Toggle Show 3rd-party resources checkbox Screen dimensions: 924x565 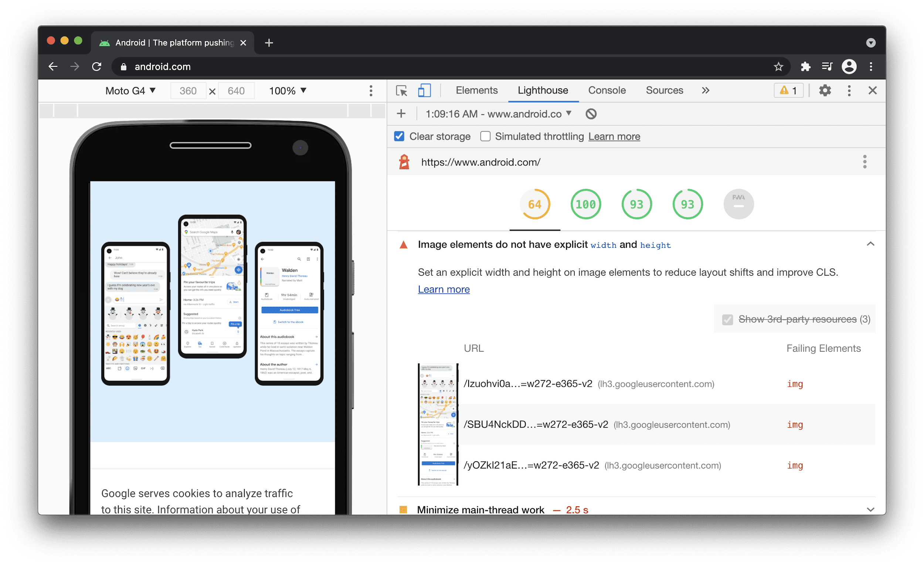point(727,320)
